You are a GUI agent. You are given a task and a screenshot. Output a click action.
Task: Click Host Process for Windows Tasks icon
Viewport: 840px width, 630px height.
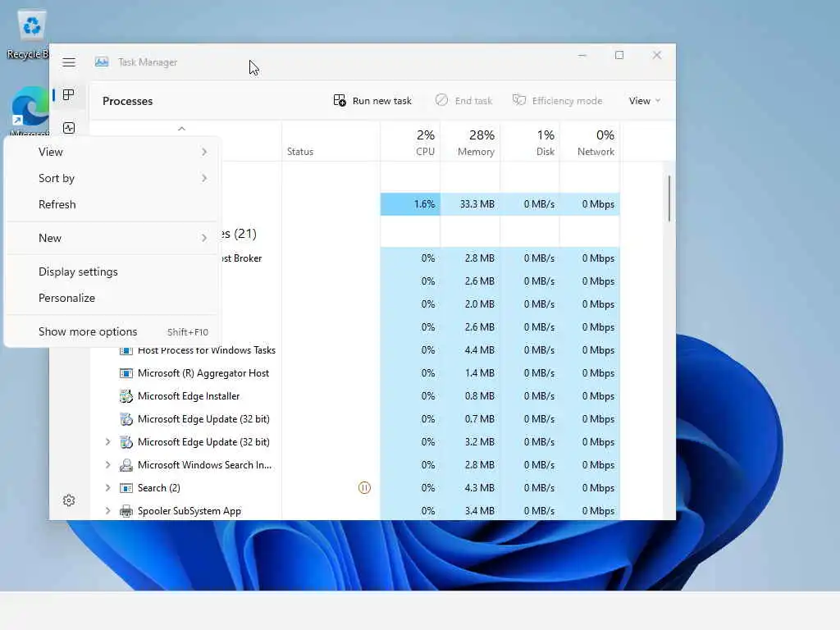tap(126, 350)
